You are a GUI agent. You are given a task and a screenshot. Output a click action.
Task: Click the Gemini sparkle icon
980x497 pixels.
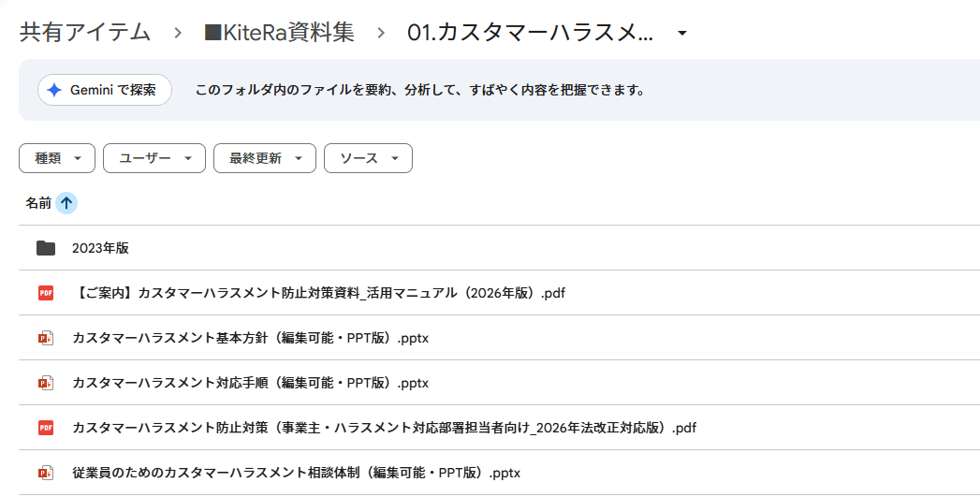coord(54,90)
